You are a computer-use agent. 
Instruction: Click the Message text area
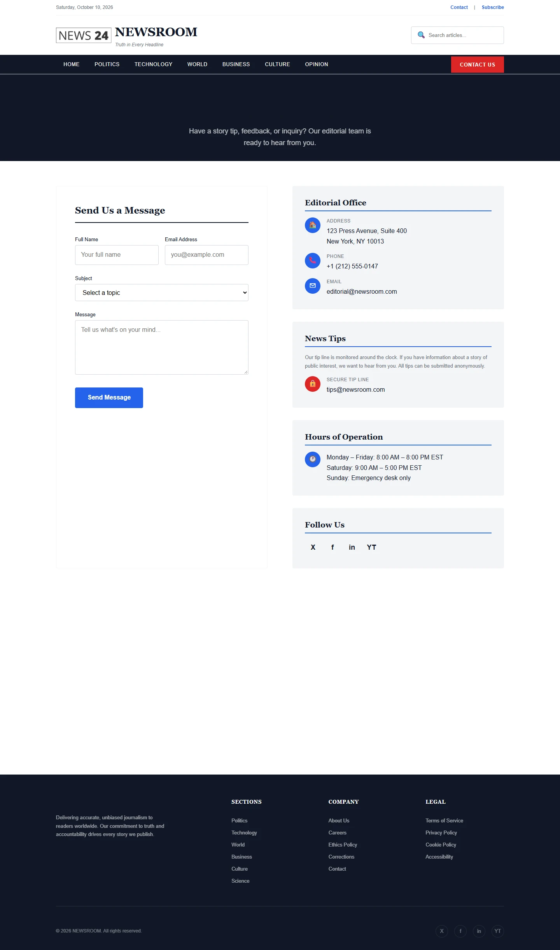point(162,347)
